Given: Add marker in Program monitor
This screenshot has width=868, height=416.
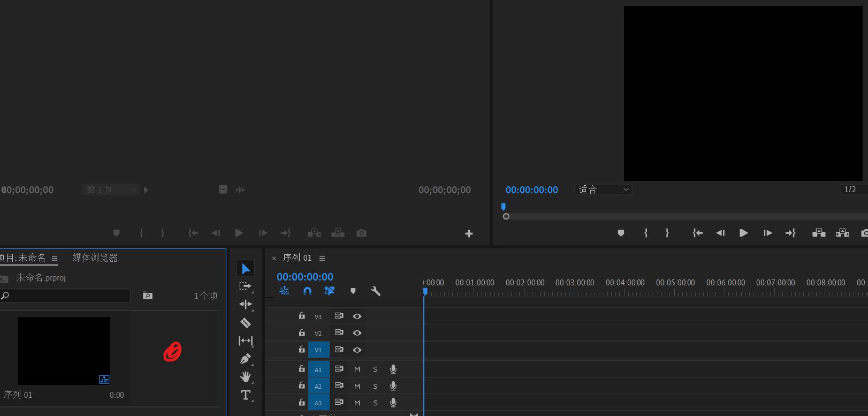Looking at the screenshot, I should [621, 233].
